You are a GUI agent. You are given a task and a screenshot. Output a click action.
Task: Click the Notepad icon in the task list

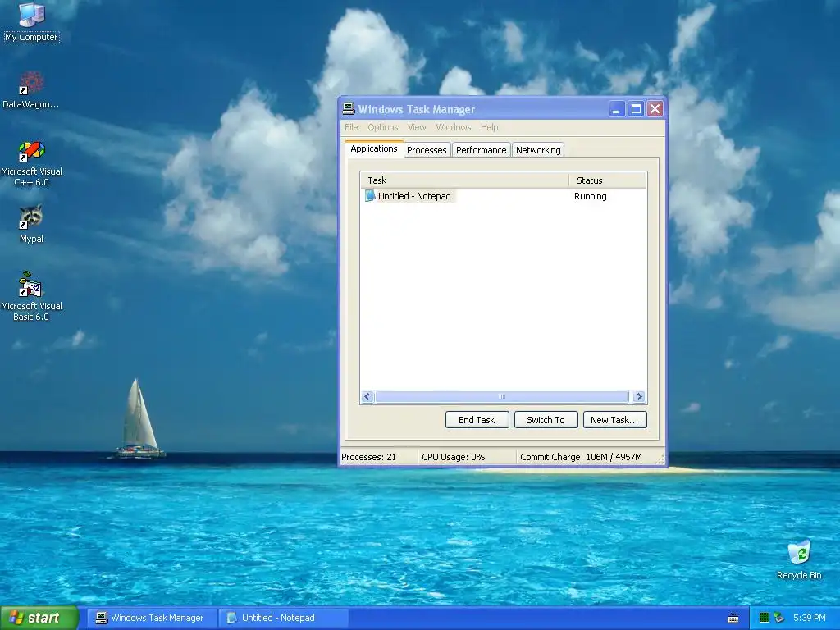coord(370,195)
